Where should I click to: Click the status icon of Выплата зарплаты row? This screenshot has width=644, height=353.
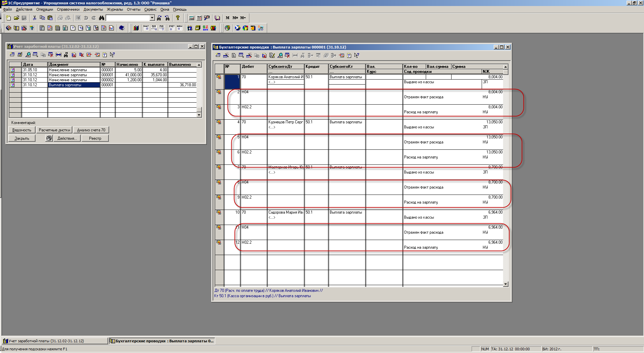(13, 85)
